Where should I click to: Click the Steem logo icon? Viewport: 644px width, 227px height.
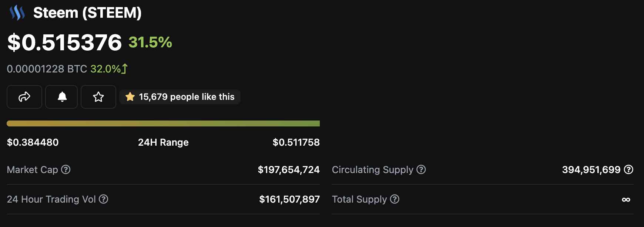click(x=17, y=13)
